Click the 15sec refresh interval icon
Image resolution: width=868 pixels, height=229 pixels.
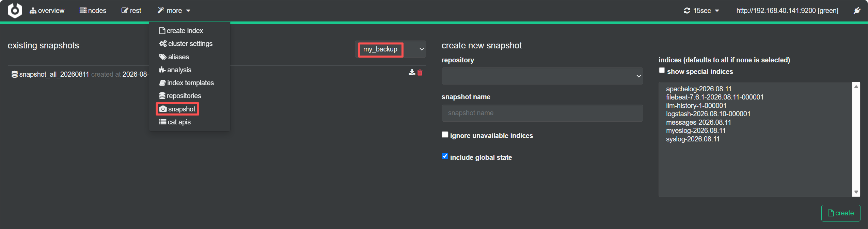(687, 11)
